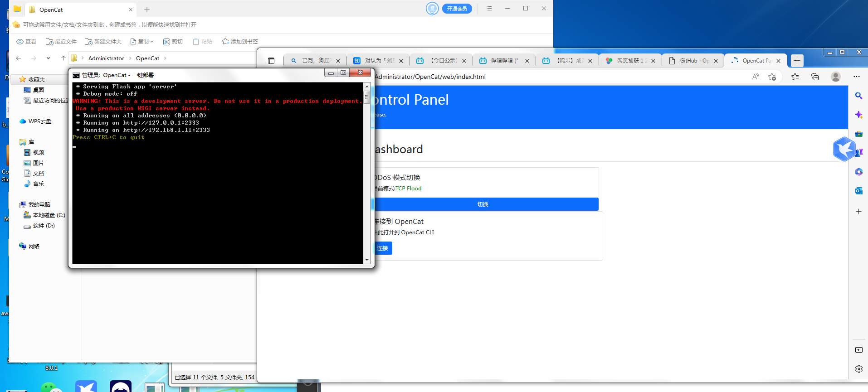
Task: Click OpenCat in the breadcrumb path
Action: 147,58
